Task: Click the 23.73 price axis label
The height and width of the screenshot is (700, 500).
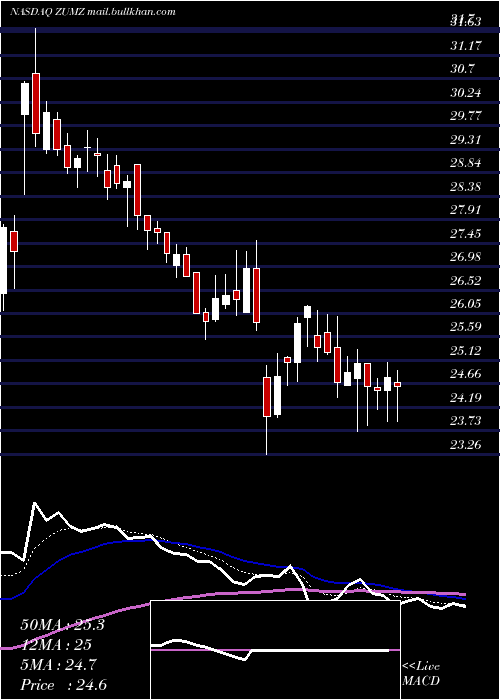Action: [x=466, y=421]
